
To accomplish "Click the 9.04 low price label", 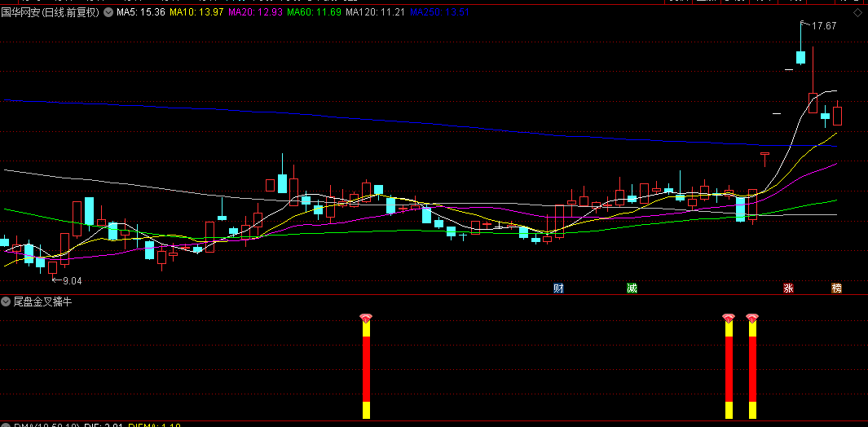I will coord(72,281).
